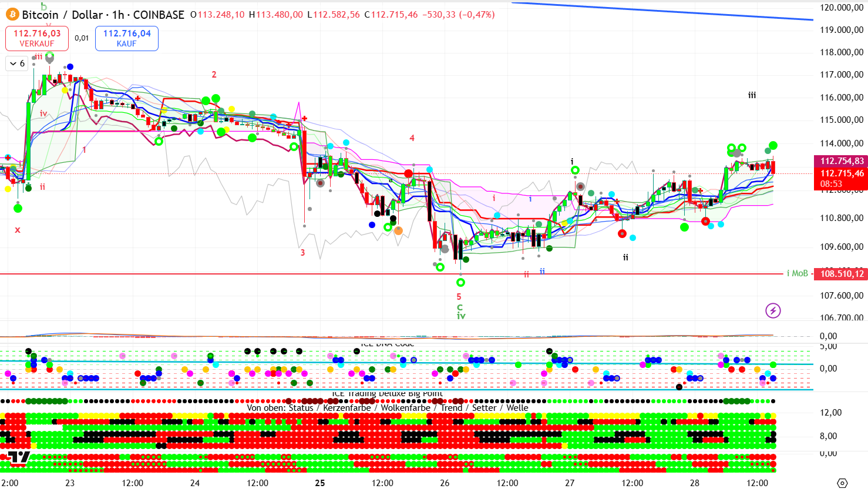Open chart settings via bottom-right gear icon
Viewport: 868px width, 492px height.
(842, 483)
